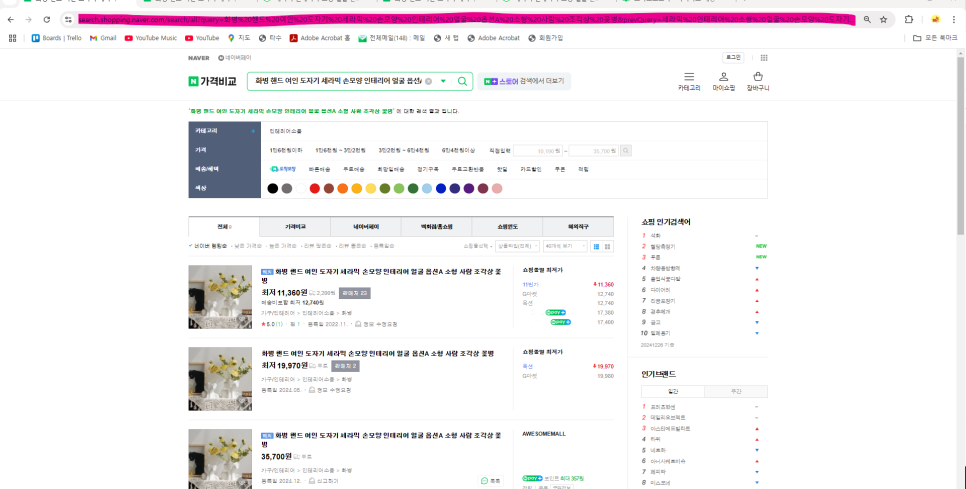Open the Naver services grid icon

[764, 58]
